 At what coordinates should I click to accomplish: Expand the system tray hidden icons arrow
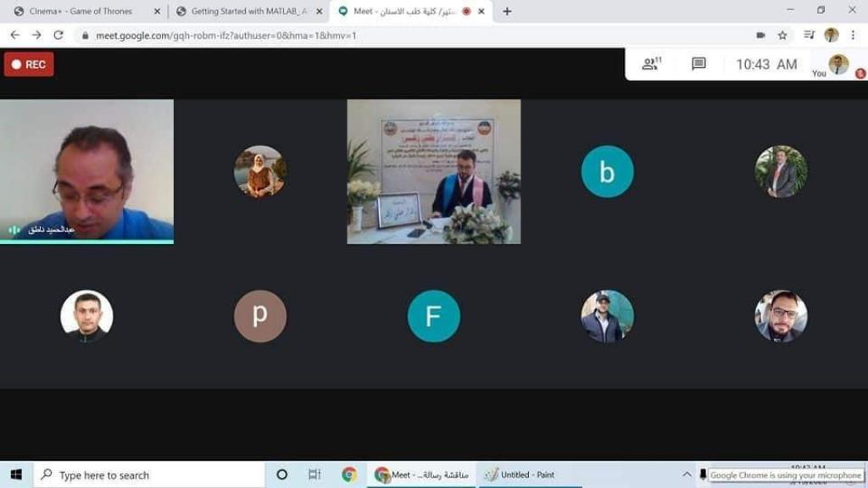687,475
